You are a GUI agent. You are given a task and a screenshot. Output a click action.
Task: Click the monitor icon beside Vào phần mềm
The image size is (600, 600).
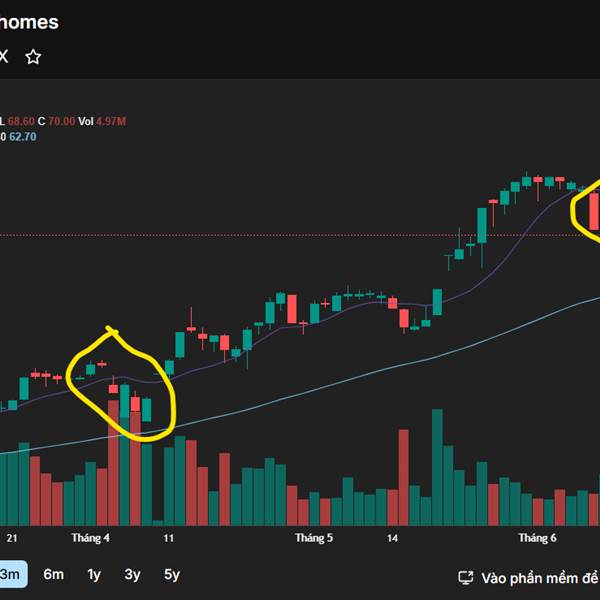tap(466, 577)
